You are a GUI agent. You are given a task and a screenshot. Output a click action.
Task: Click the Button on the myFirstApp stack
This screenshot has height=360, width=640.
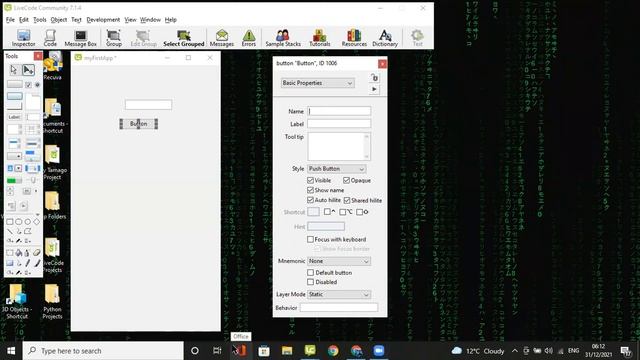(138, 124)
